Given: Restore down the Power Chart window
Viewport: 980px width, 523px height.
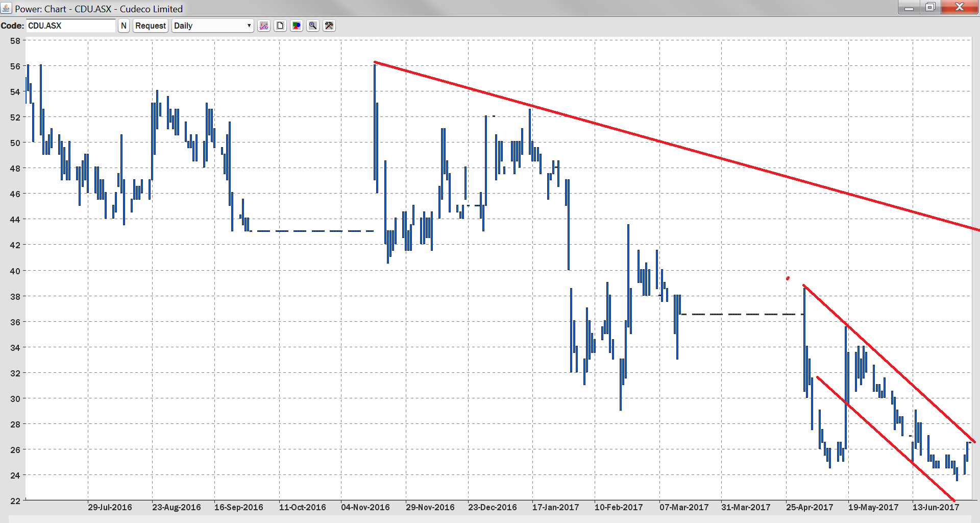Looking at the screenshot, I should [x=930, y=7].
